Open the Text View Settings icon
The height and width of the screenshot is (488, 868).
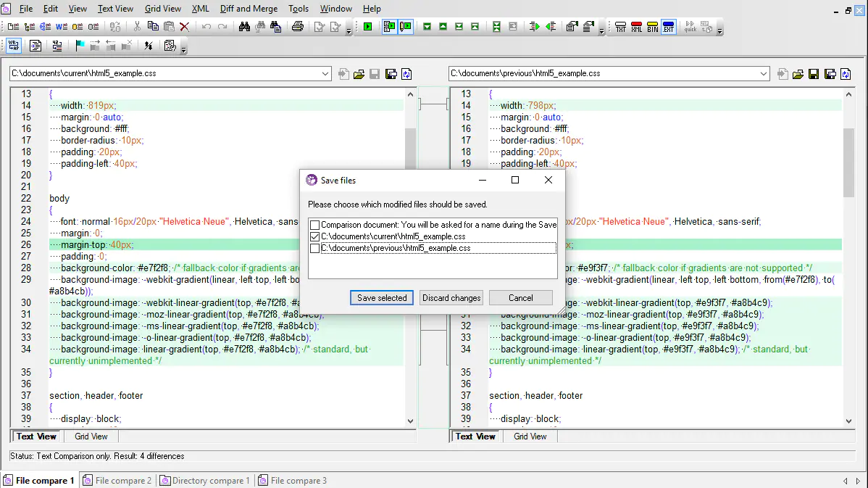(170, 46)
